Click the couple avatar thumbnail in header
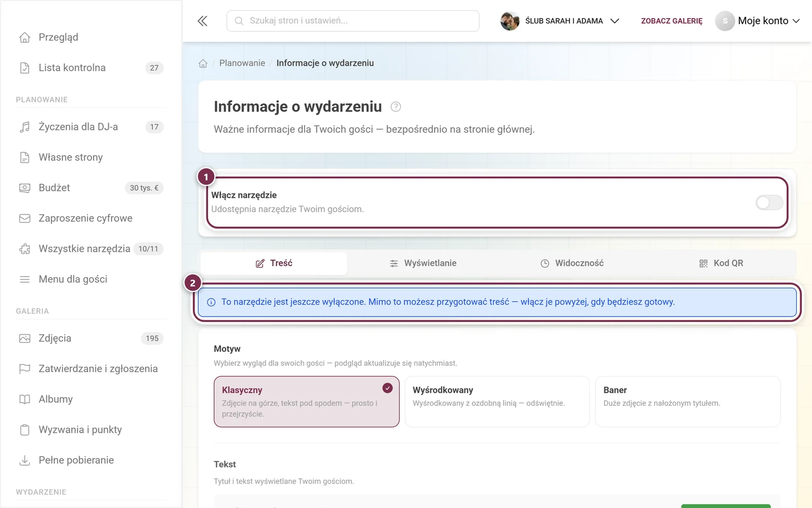Viewport: 812px width, 508px height. click(510, 21)
